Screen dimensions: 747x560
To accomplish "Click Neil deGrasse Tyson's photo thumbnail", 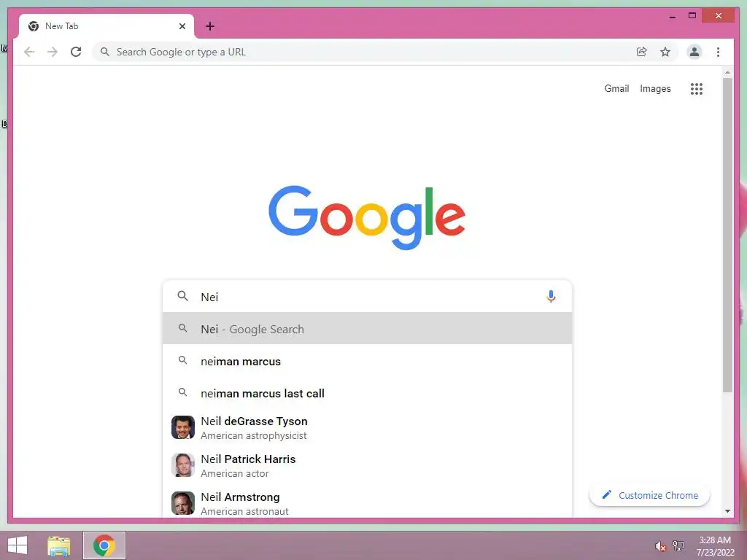I will pyautogui.click(x=183, y=427).
